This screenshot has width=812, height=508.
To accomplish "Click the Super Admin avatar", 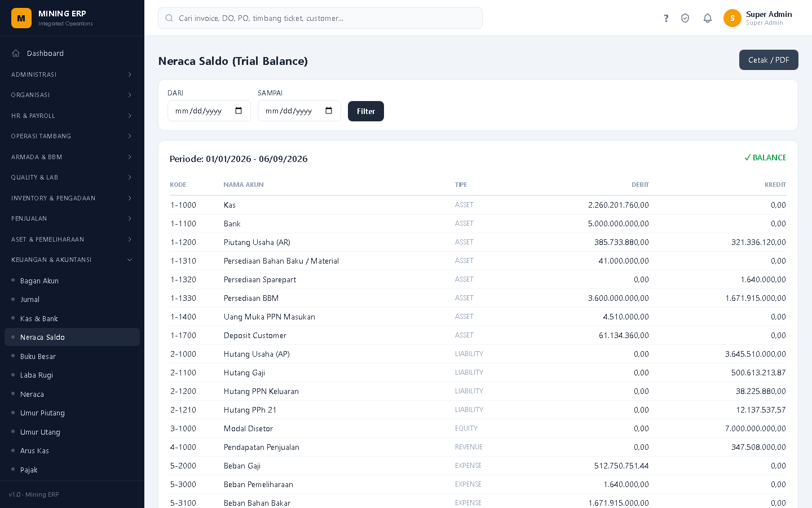I will (x=732, y=18).
